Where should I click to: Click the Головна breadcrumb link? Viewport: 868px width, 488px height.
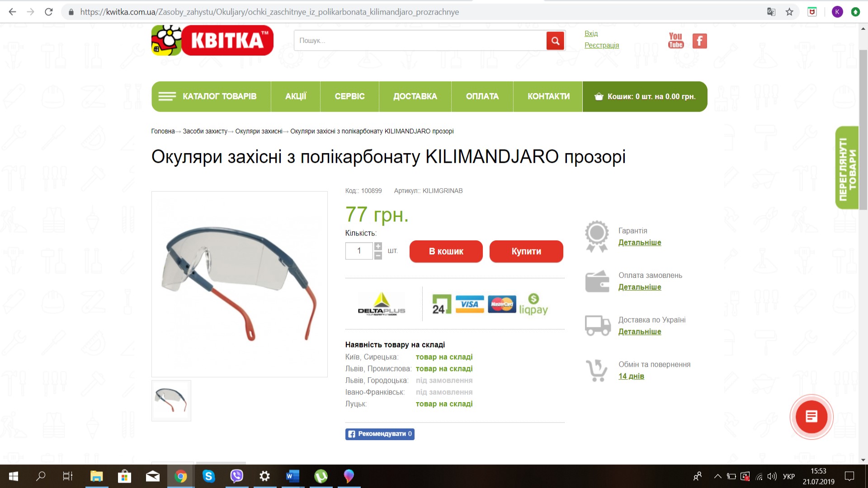tap(163, 131)
